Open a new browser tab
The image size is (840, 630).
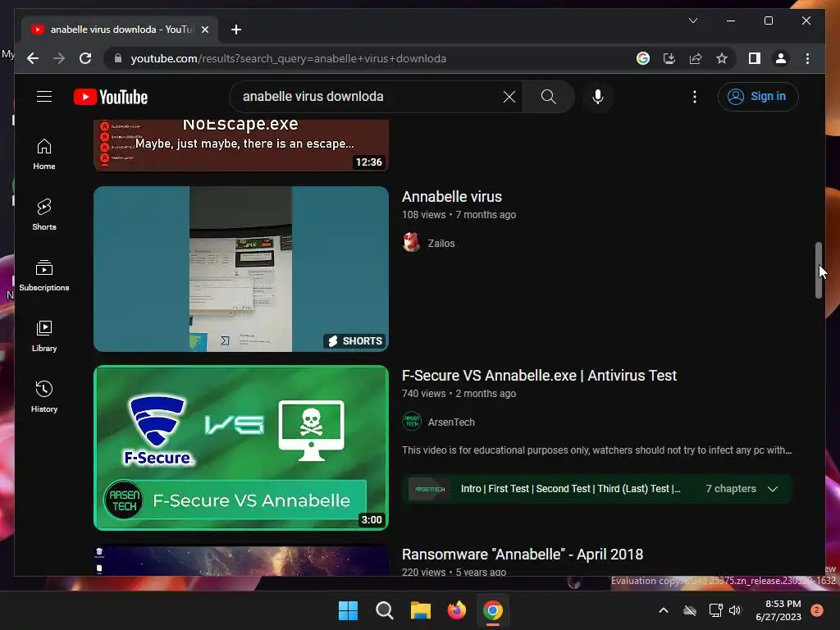pyautogui.click(x=235, y=30)
